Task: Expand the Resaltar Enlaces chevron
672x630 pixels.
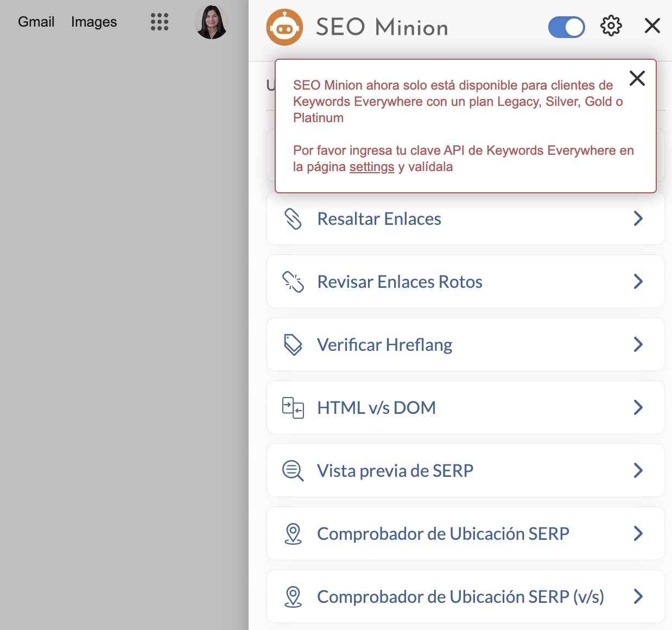Action: [x=638, y=218]
